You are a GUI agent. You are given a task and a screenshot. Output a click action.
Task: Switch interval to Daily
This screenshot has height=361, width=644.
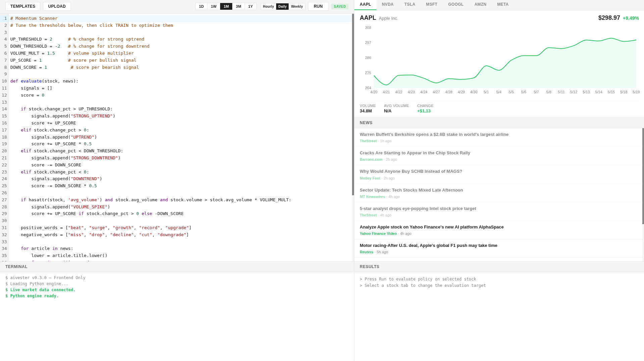[x=283, y=6]
